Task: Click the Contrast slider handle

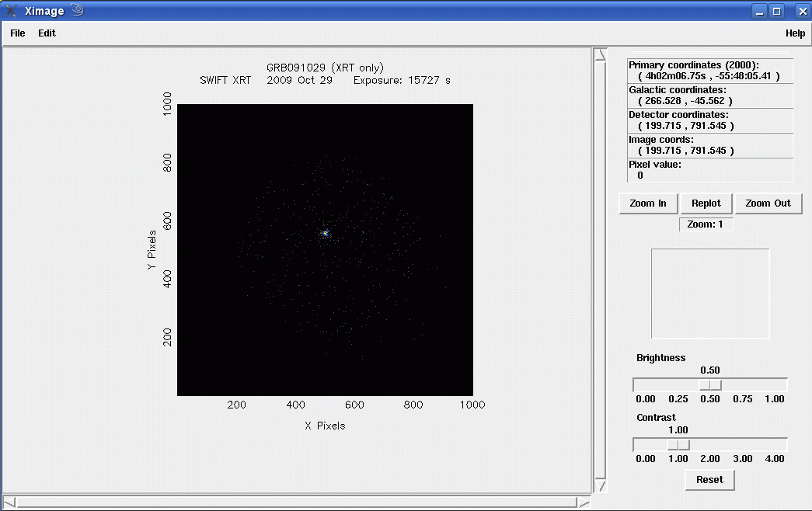Action: (678, 444)
